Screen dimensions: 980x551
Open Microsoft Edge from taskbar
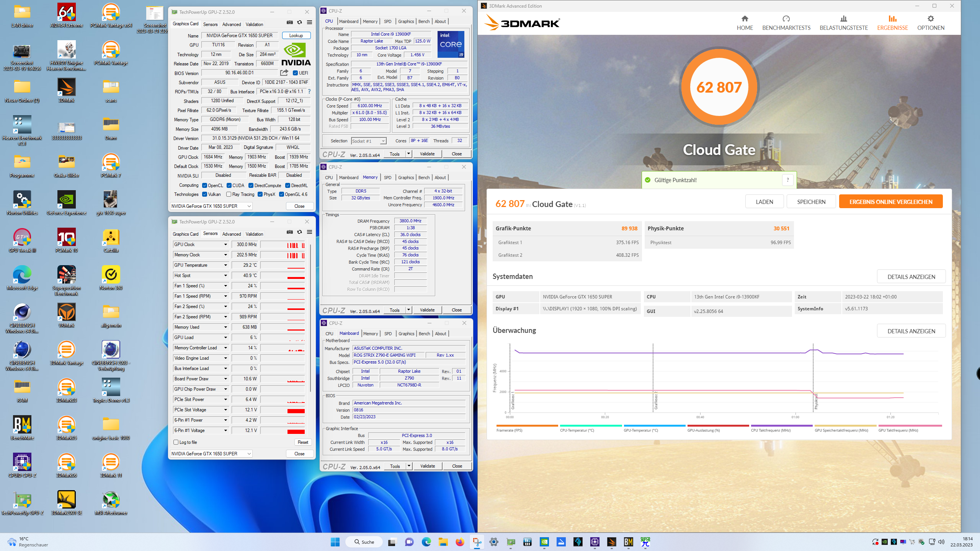[426, 542]
